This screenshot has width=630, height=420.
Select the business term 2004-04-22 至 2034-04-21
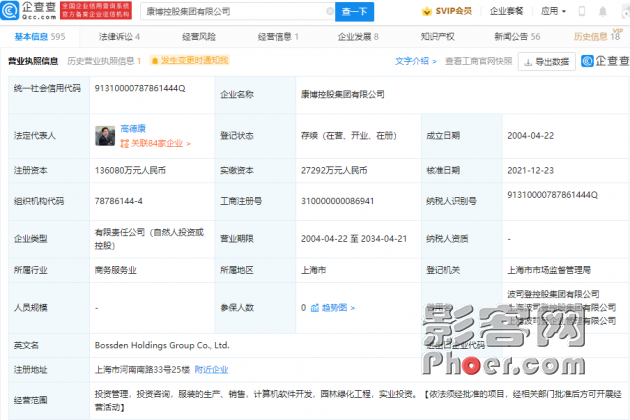point(354,239)
